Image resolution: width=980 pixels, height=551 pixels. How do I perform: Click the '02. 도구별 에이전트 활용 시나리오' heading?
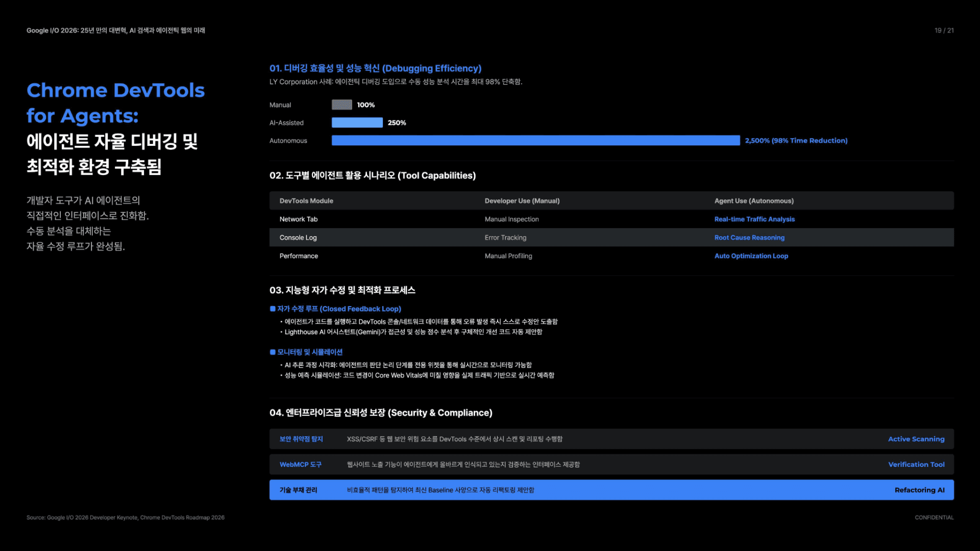point(372,176)
